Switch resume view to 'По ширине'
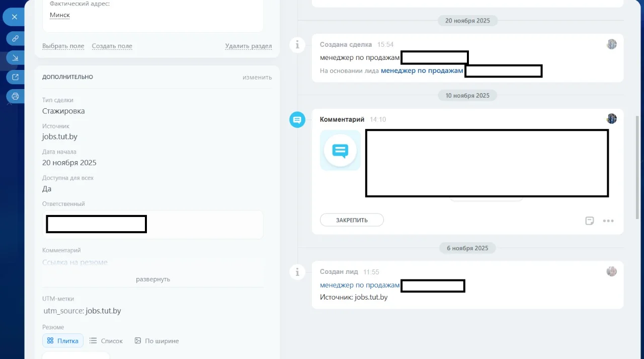Image resolution: width=644 pixels, height=359 pixels. 156,341
